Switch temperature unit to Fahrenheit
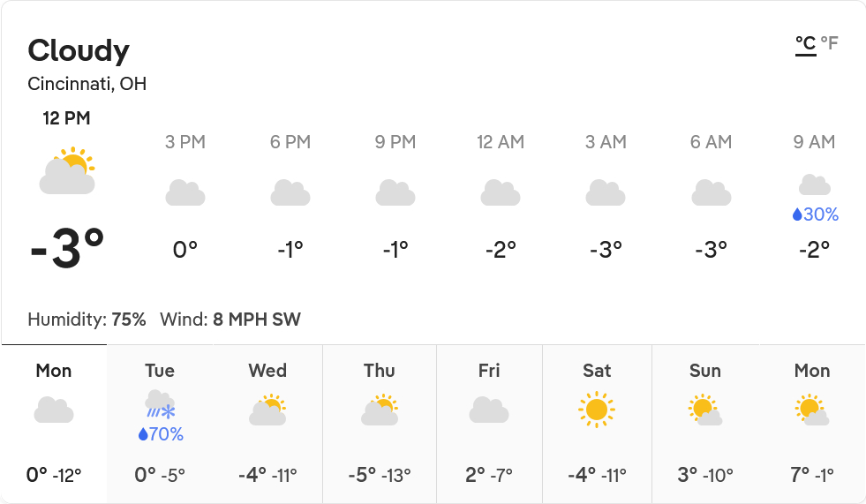The height and width of the screenshot is (504, 866). [x=829, y=43]
